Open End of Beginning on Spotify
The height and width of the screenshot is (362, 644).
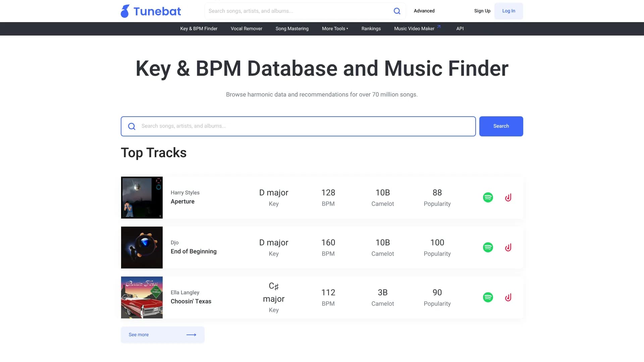[488, 247]
